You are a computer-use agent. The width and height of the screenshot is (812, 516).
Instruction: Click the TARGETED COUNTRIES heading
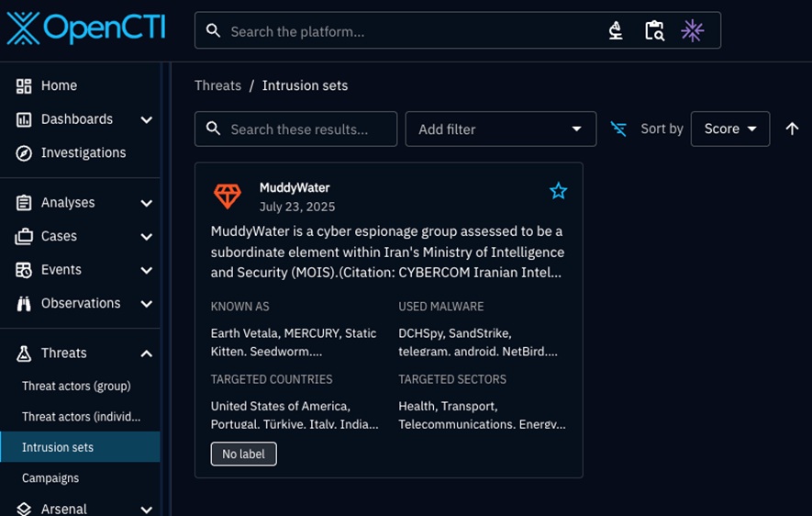click(x=272, y=379)
